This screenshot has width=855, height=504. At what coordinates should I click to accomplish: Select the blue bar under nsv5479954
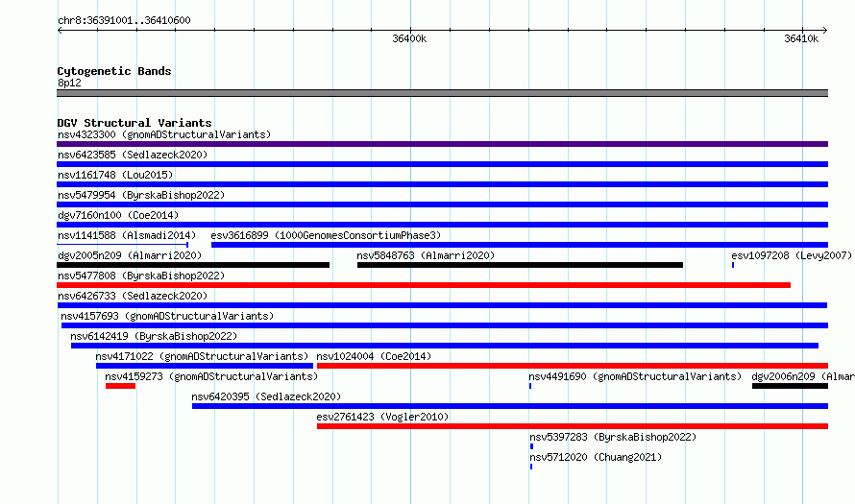[x=442, y=204]
